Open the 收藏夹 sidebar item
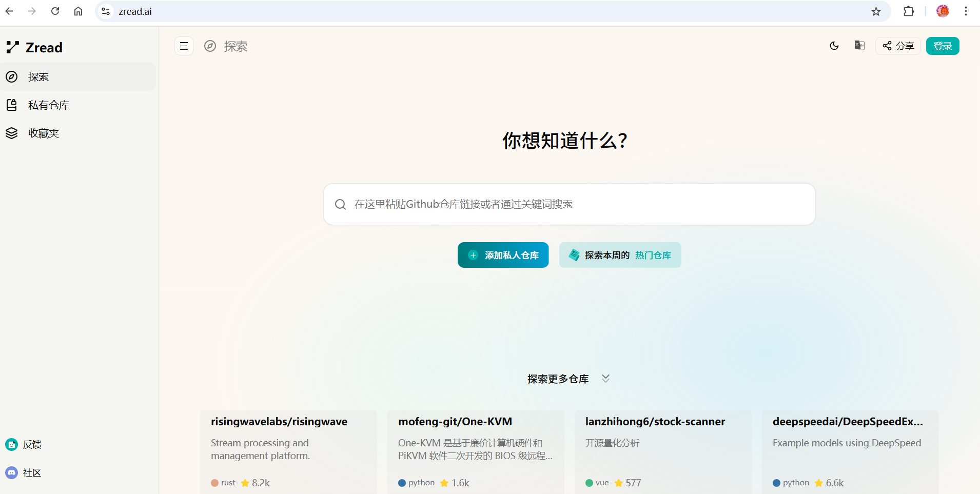The image size is (980, 494). tap(78, 133)
